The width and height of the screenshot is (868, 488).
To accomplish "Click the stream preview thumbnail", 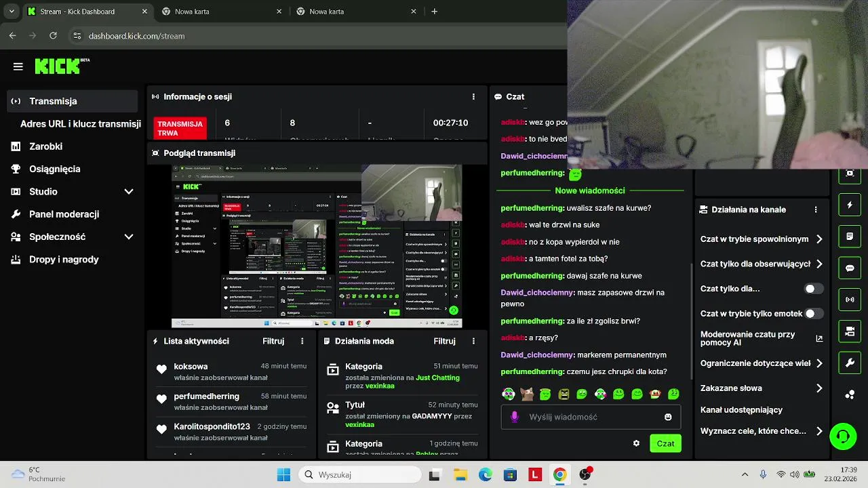I will click(x=317, y=247).
